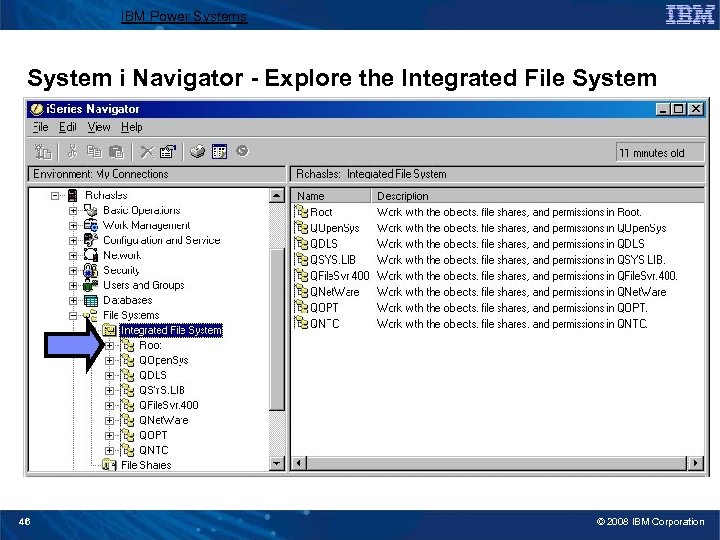Collapse the Rchasles tree node
This screenshot has width=720, height=540.
coord(55,196)
